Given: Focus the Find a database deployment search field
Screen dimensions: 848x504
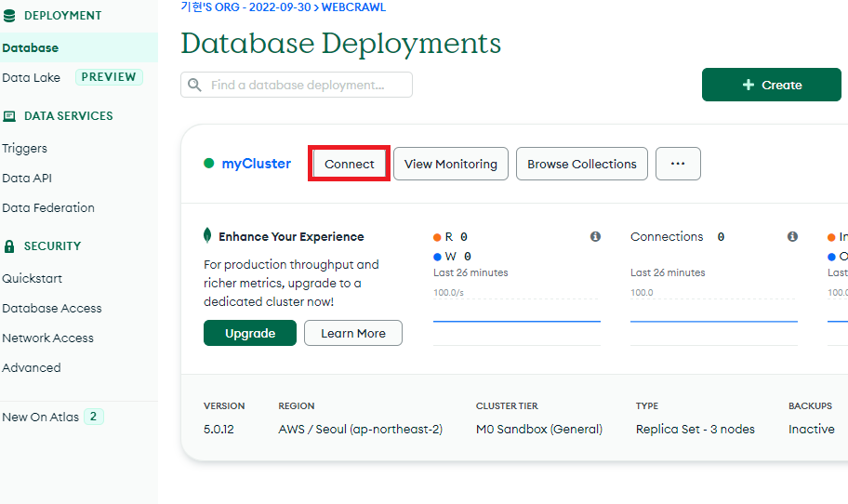Looking at the screenshot, I should click(297, 85).
